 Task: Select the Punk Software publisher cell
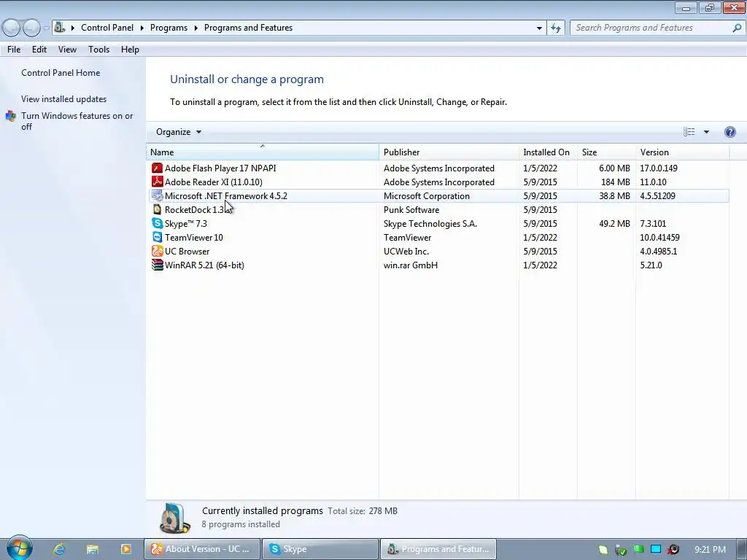point(411,209)
